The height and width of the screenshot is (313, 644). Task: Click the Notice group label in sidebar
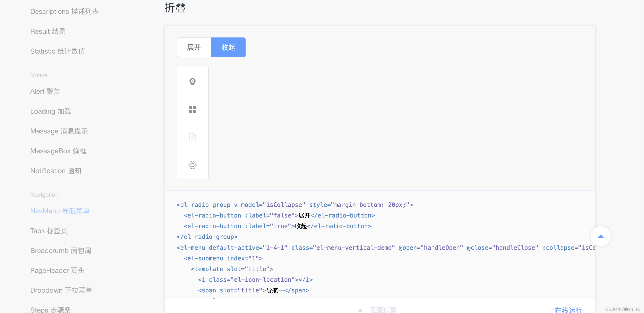[39, 75]
